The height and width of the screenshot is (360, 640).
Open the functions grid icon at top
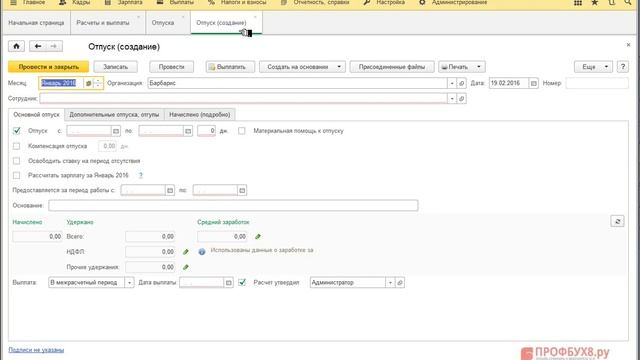coord(578,2)
